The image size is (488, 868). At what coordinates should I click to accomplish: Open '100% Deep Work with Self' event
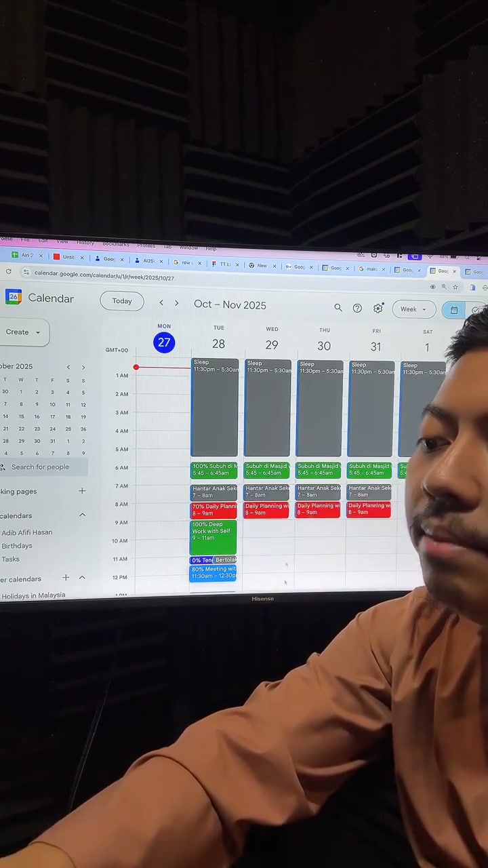pyautogui.click(x=213, y=537)
